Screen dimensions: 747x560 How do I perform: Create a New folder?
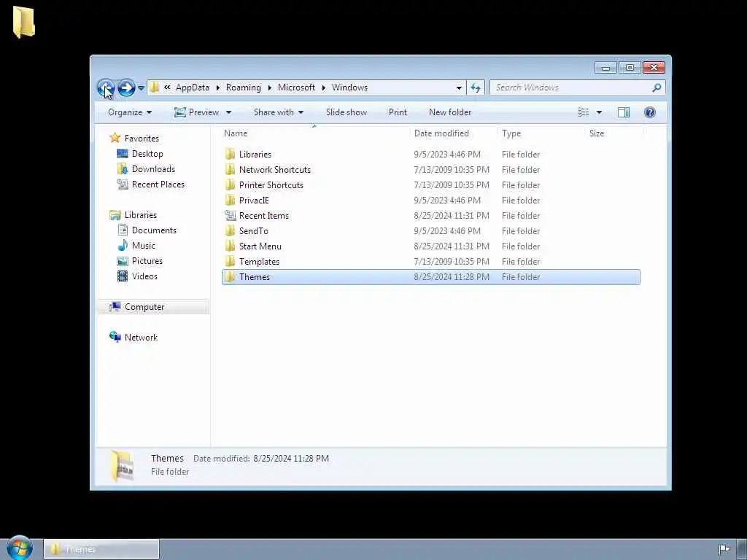(449, 112)
